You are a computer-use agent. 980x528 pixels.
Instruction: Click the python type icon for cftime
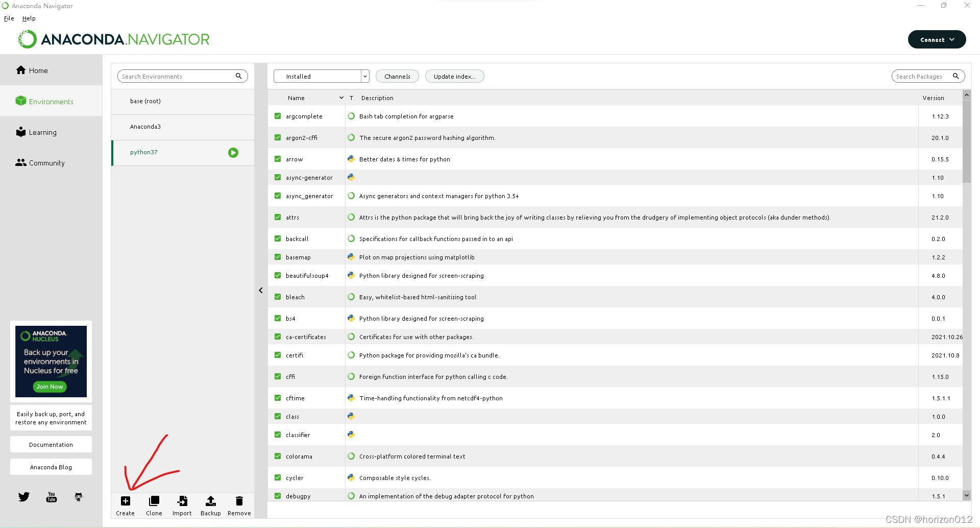click(351, 398)
